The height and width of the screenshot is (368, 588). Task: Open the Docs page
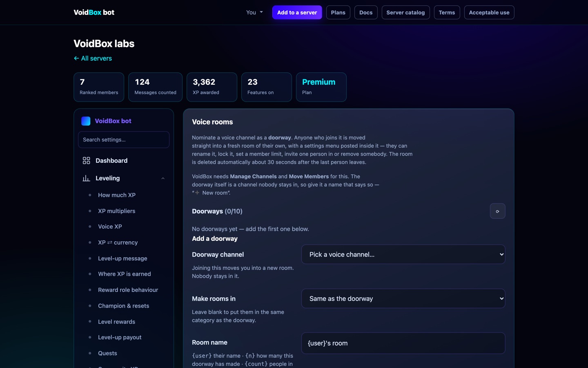366,12
